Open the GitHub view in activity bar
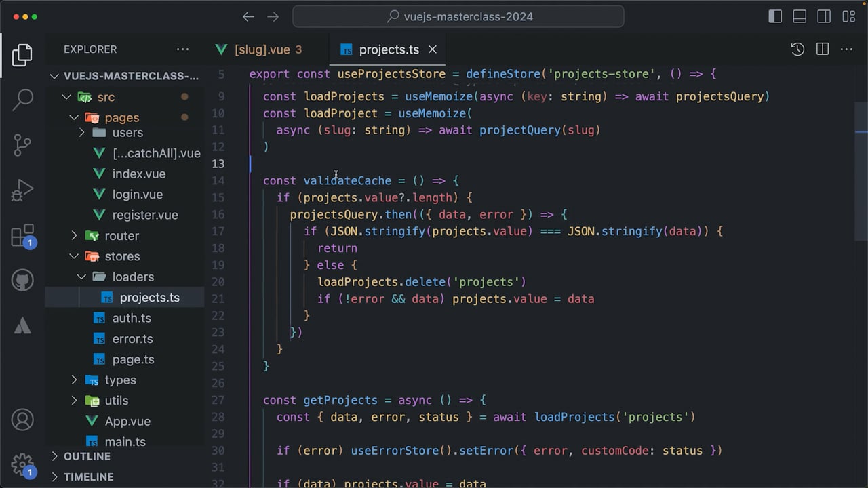The height and width of the screenshot is (488, 868). [22, 281]
